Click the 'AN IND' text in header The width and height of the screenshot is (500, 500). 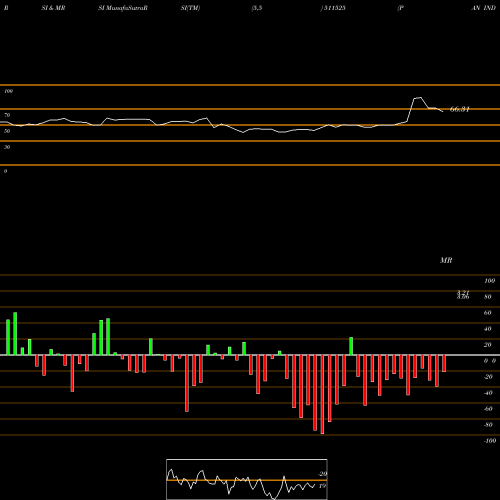point(483,8)
